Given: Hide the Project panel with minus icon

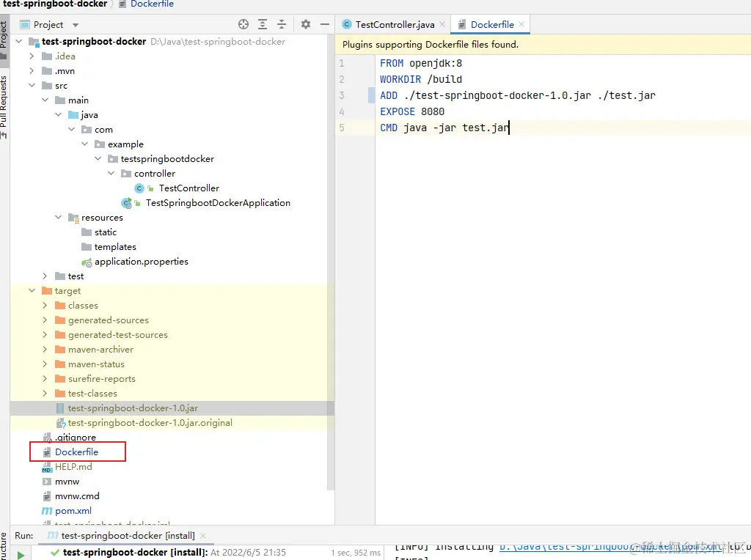Looking at the screenshot, I should (x=325, y=24).
